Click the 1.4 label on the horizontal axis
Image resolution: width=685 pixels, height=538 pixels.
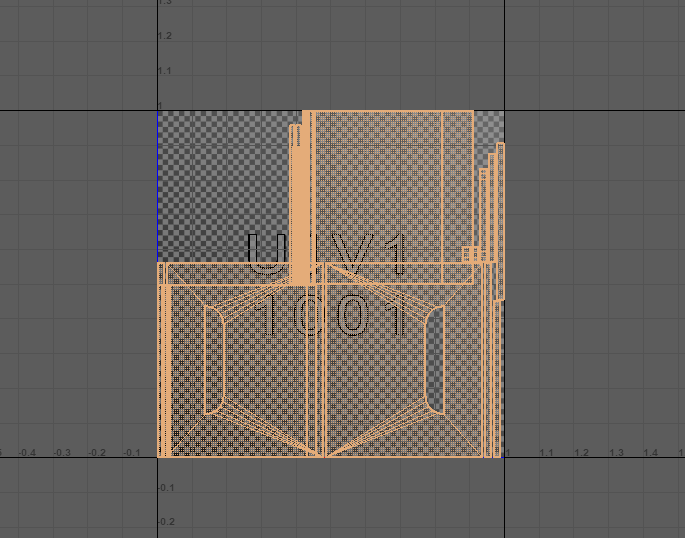[x=650, y=453]
